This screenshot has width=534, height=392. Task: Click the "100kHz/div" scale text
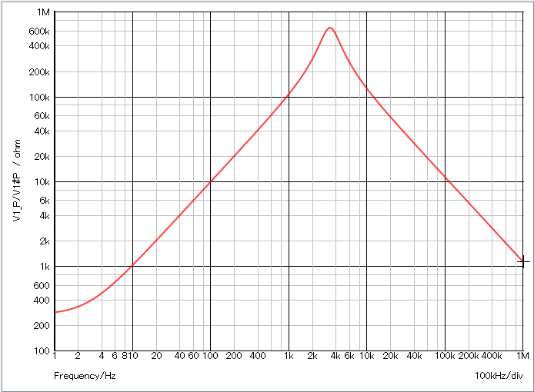click(499, 376)
